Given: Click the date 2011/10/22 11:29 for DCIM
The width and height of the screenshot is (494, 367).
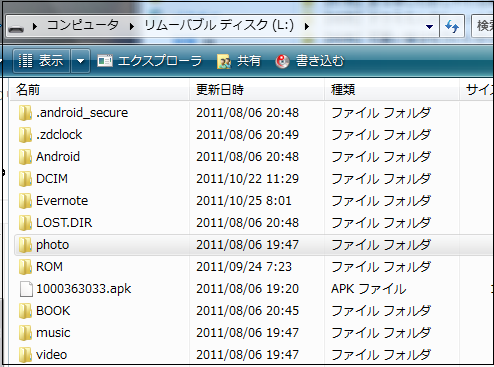Looking at the screenshot, I should (x=248, y=179).
